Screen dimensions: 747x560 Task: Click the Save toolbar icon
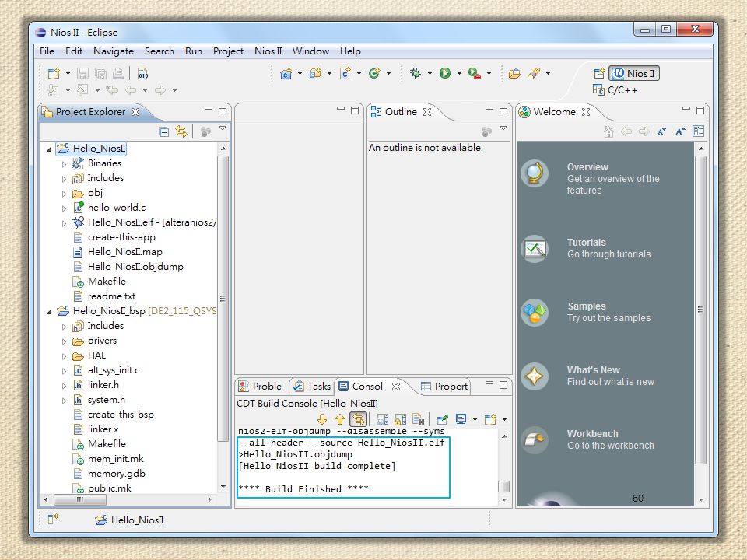83,73
